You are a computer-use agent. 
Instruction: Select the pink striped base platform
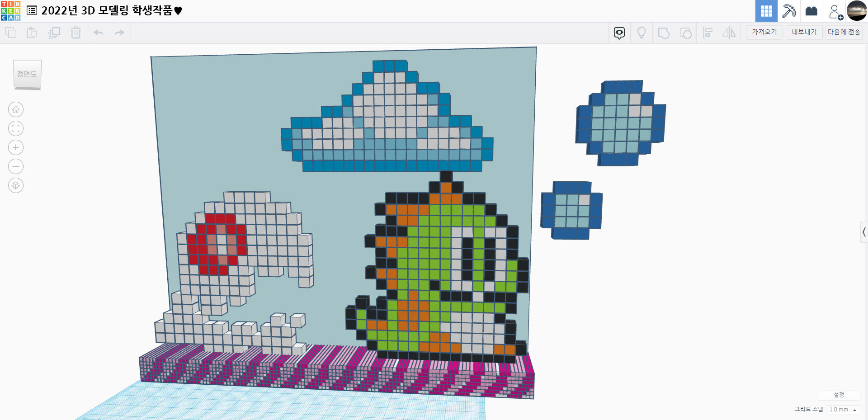click(337, 372)
